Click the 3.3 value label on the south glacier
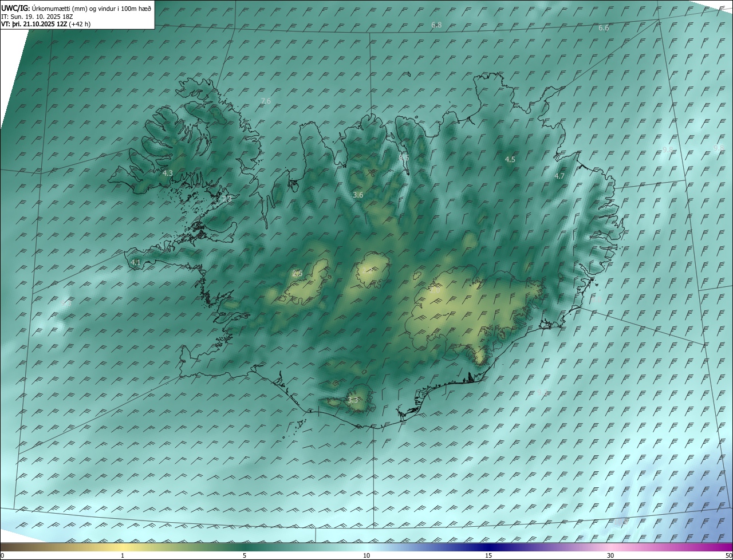Viewport: 733px width, 560px height. pyautogui.click(x=353, y=400)
